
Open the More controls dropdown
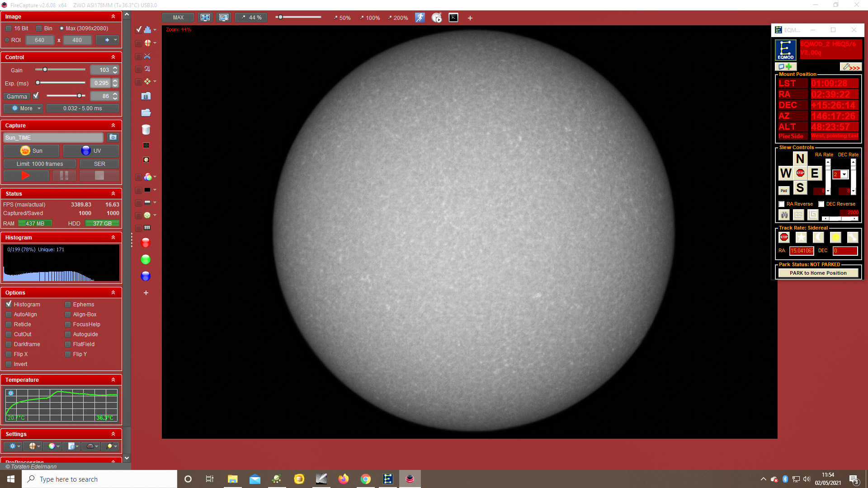[23, 108]
